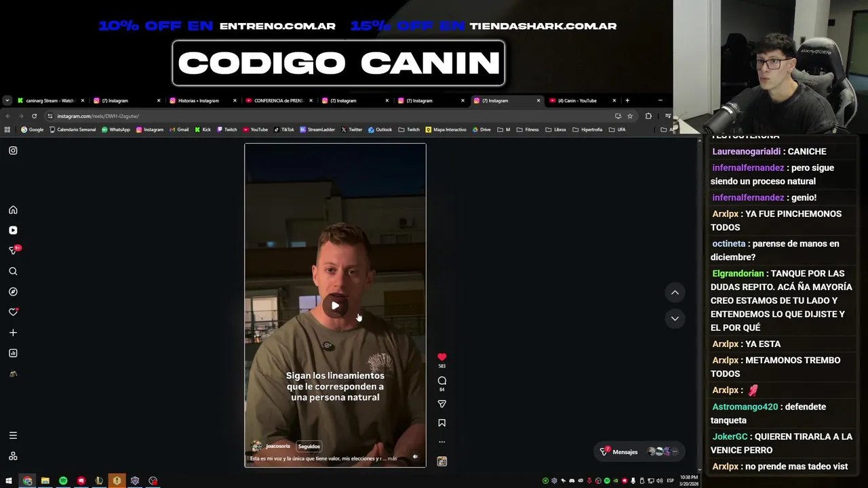Image resolution: width=868 pixels, height=488 pixels.
Task: Share reel with paper plane icon
Action: [x=441, y=404]
